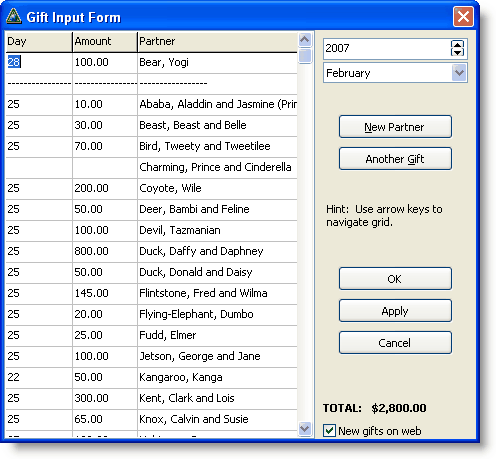496x459 pixels.
Task: Confirm with the OK button
Action: [395, 279]
